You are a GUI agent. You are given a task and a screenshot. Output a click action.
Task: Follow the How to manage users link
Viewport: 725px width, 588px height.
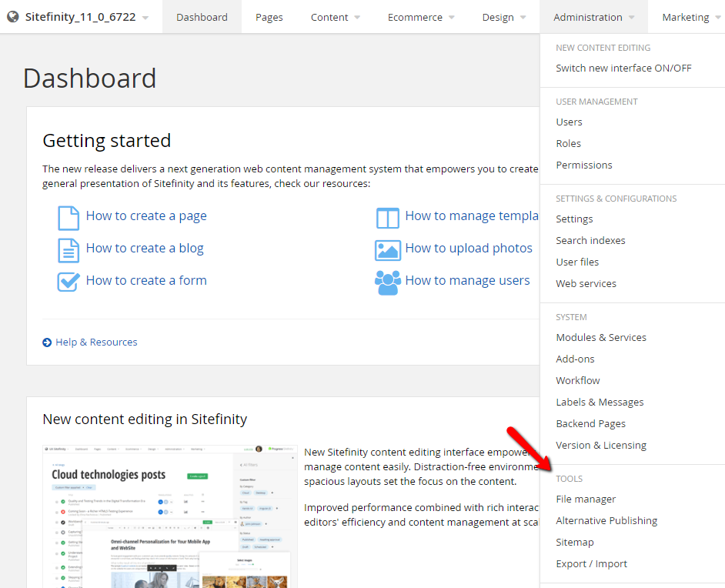pos(467,281)
